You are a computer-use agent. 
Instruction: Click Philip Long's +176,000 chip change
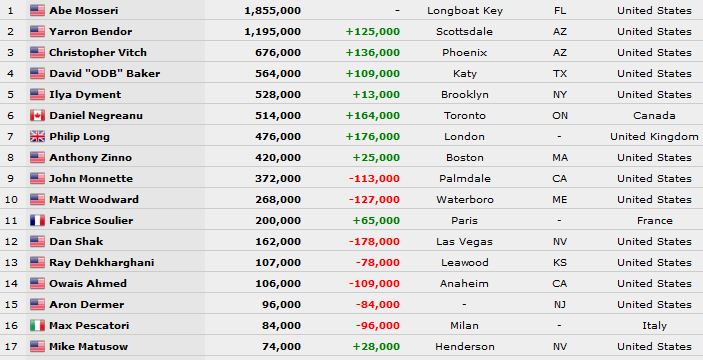(x=373, y=137)
